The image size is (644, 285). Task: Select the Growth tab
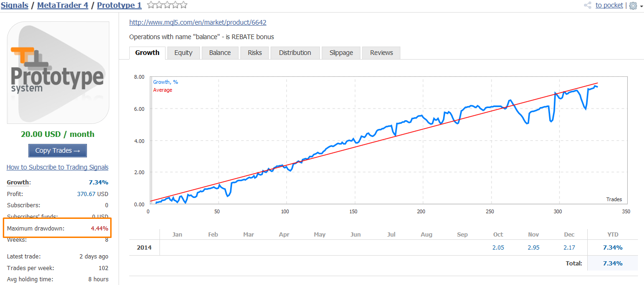(x=147, y=53)
